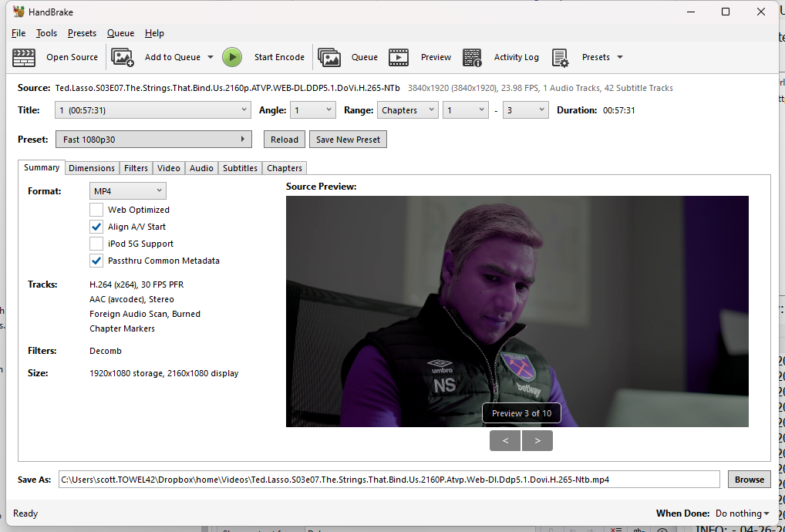
Task: Open the Help menu
Action: tap(154, 33)
